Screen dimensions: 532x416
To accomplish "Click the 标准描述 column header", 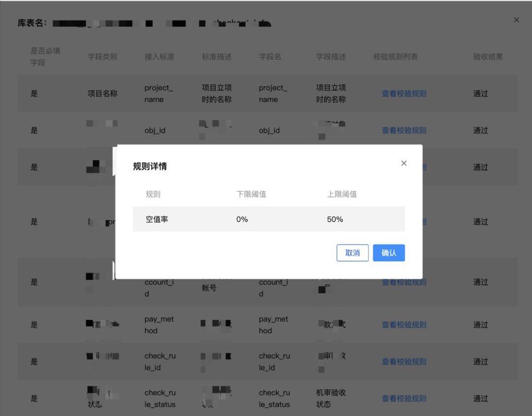I will pyautogui.click(x=217, y=57).
